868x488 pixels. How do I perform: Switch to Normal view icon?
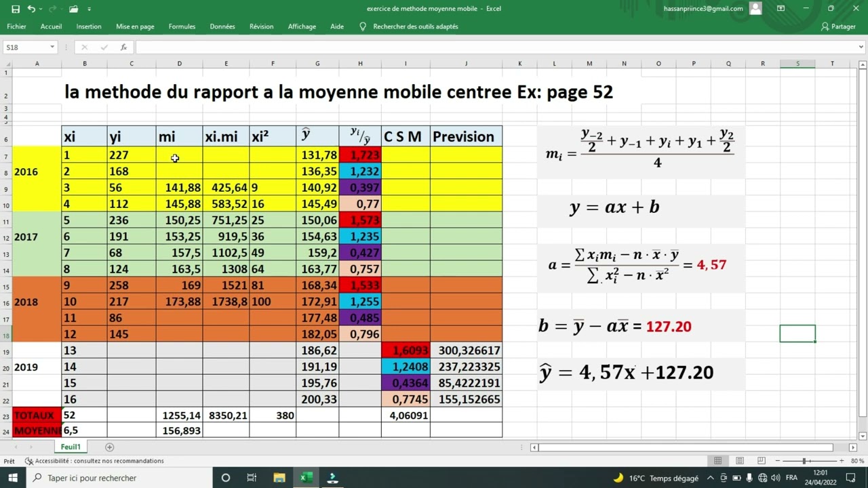point(717,461)
